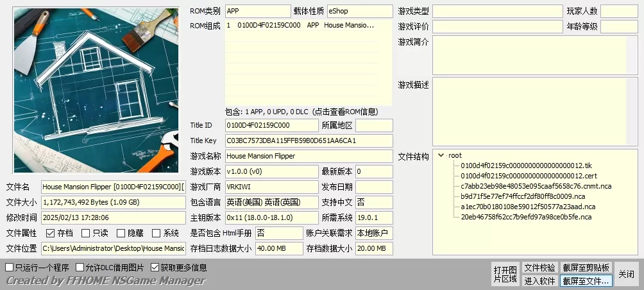The height and width of the screenshot is (290, 644).
Task: Enable 允许DLC借用图片 checkbox
Action: tap(80, 267)
